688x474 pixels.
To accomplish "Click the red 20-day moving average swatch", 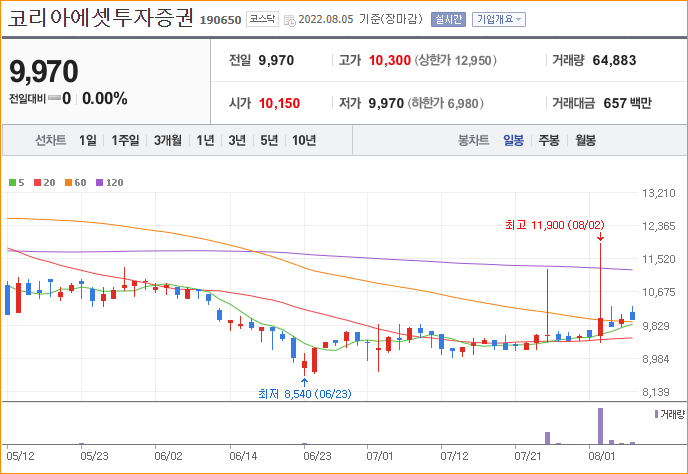I will point(37,183).
